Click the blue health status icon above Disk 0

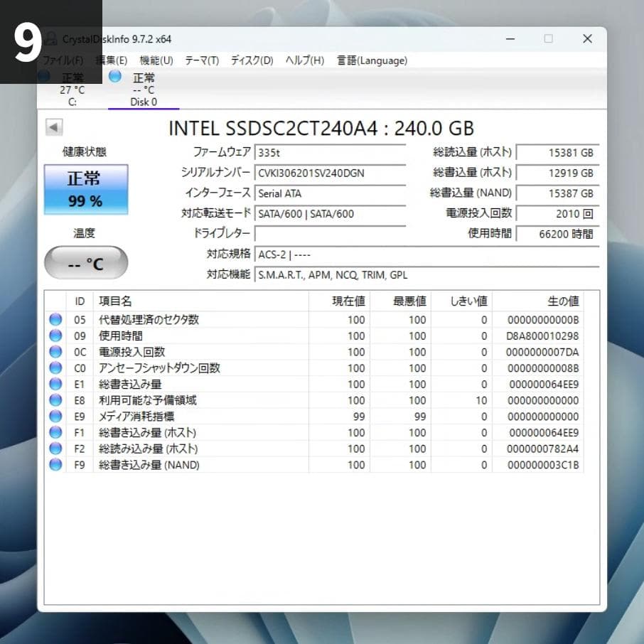tap(114, 77)
